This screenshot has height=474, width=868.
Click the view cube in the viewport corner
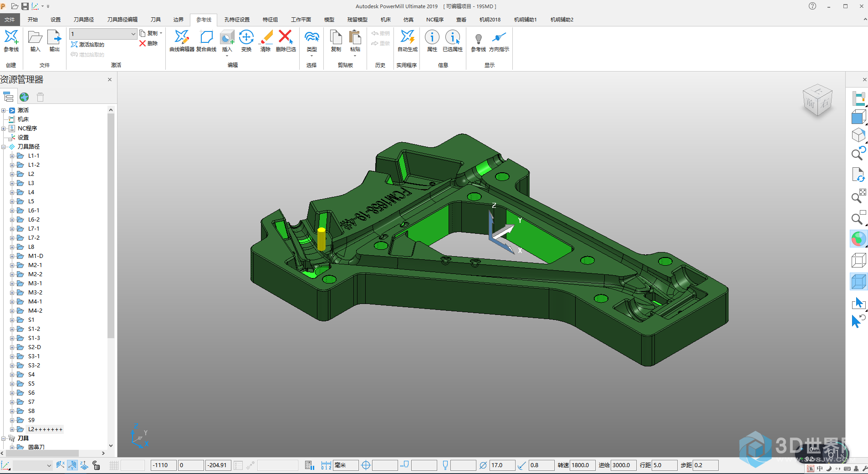click(x=817, y=100)
